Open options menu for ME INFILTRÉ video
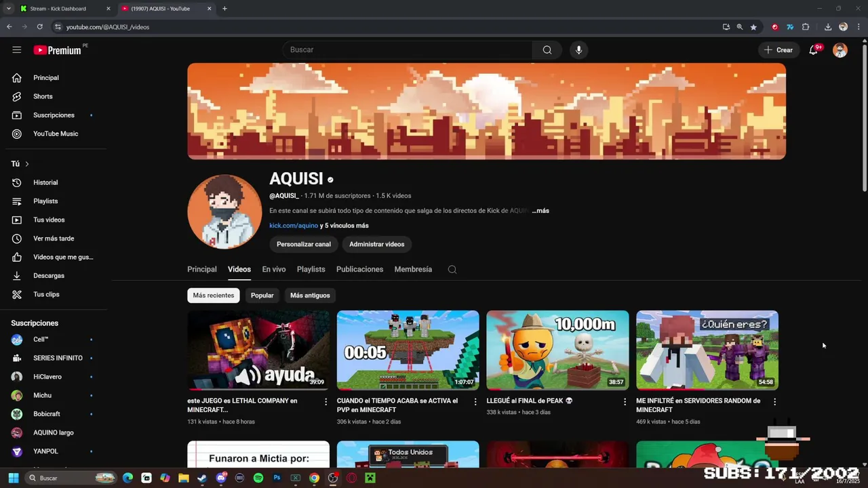This screenshot has width=868, height=488. point(774,402)
